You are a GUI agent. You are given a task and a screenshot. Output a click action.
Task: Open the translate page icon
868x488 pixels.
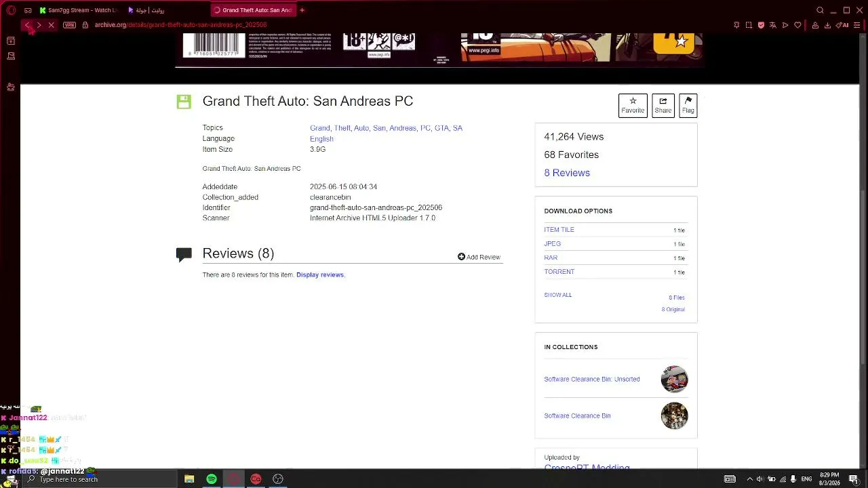(x=773, y=25)
